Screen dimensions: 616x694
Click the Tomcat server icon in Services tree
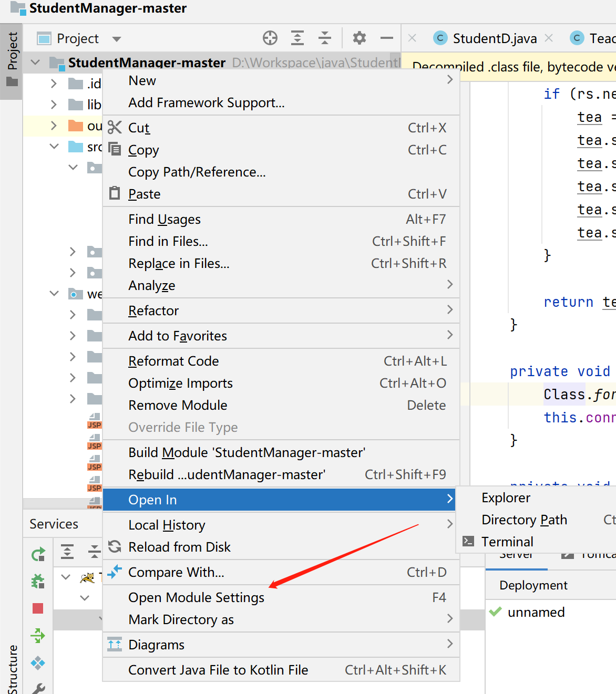pos(87,577)
